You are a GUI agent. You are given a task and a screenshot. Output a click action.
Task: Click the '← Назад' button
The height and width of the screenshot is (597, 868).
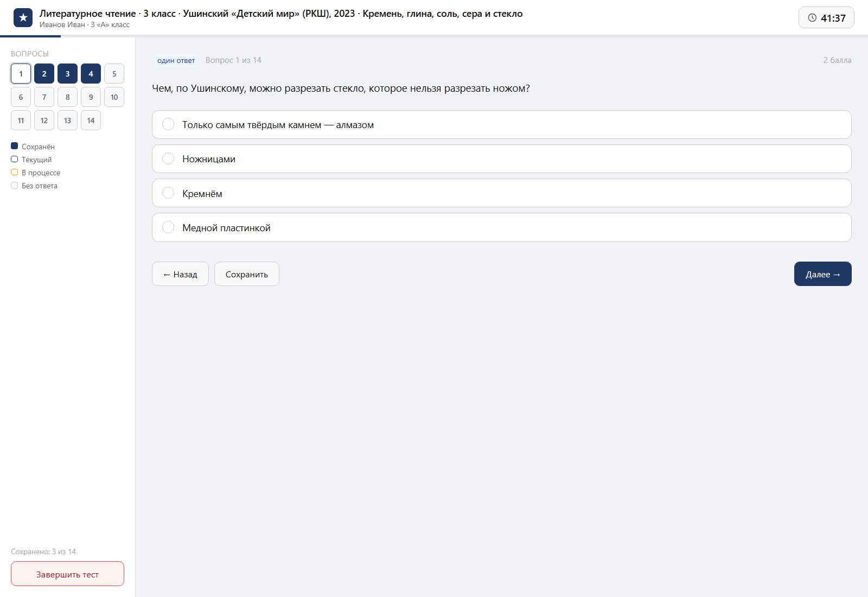click(x=180, y=274)
